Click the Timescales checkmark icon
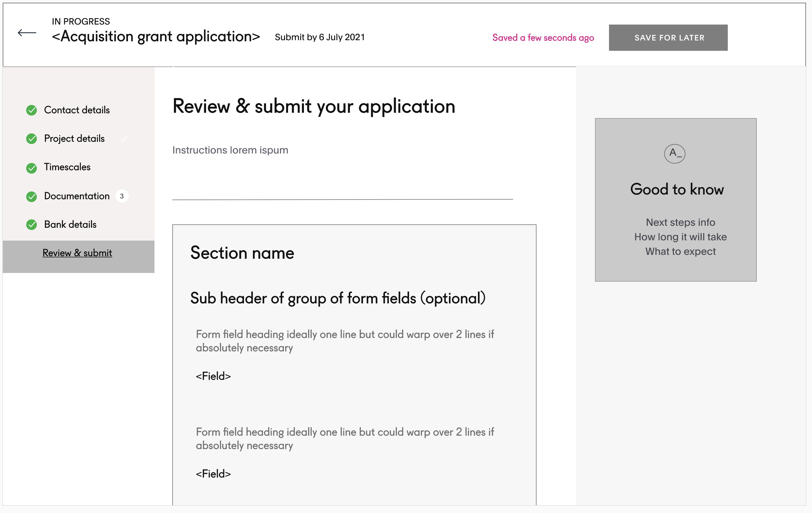Viewport: 812px width, 513px height. pyautogui.click(x=32, y=167)
